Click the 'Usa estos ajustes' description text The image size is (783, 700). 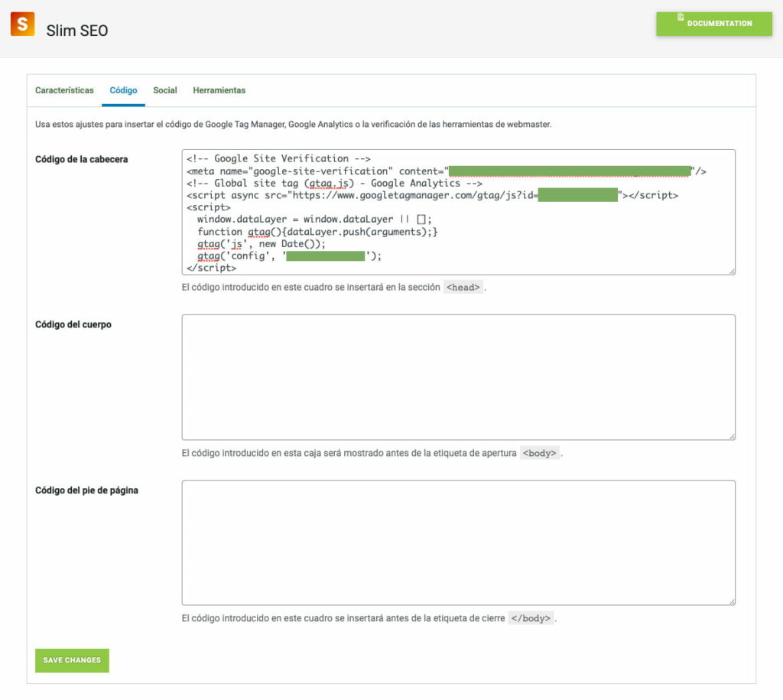293,125
